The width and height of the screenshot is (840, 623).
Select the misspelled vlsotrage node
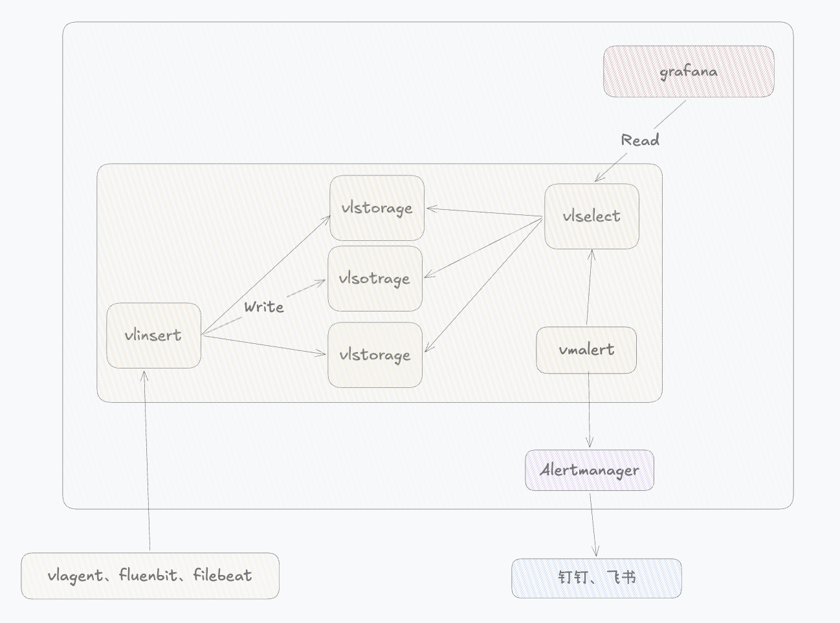point(375,278)
